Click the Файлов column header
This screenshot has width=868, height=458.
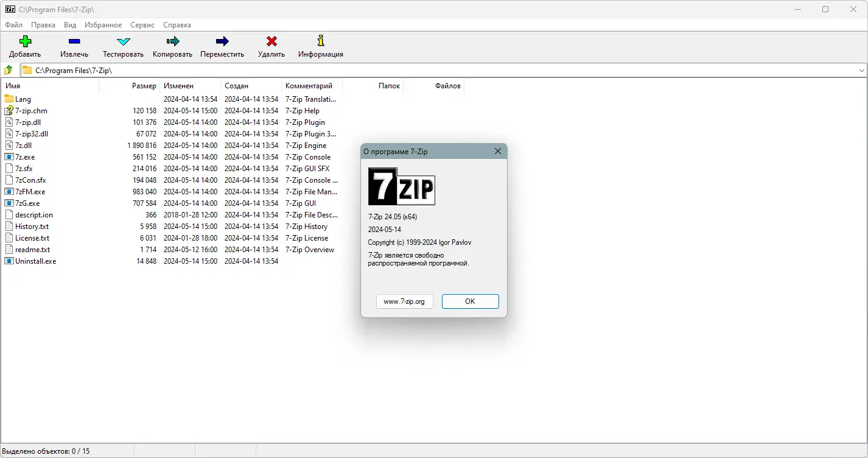[x=434, y=86]
